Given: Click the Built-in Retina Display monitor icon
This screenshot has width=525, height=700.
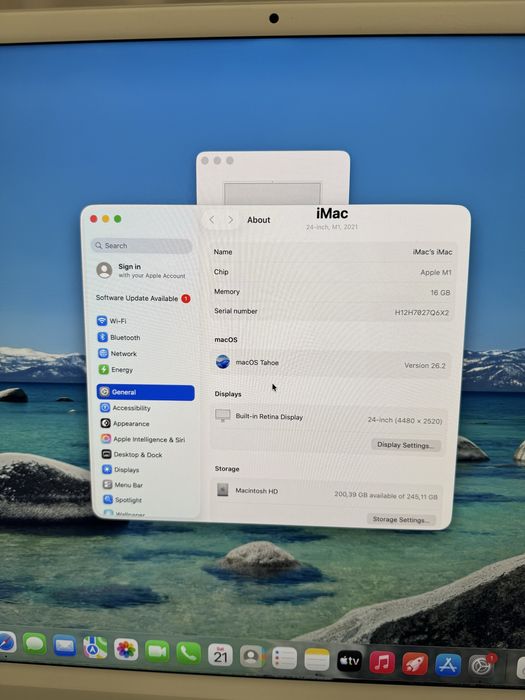Looking at the screenshot, I should 222,415.
